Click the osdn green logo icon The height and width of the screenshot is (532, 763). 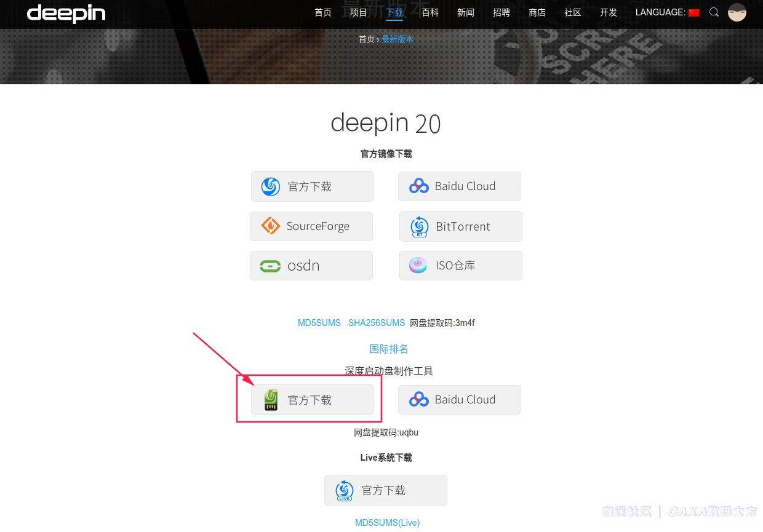tap(270, 266)
